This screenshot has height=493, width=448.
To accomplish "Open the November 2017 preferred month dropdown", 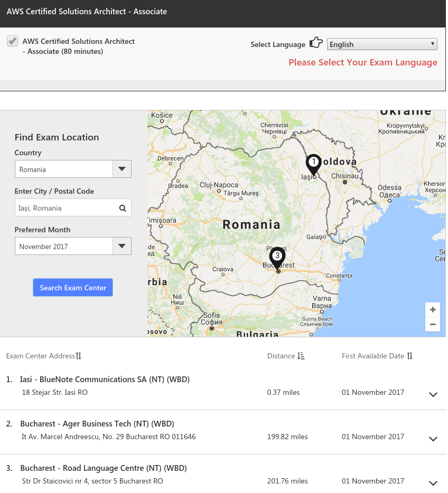I will click(x=73, y=247).
